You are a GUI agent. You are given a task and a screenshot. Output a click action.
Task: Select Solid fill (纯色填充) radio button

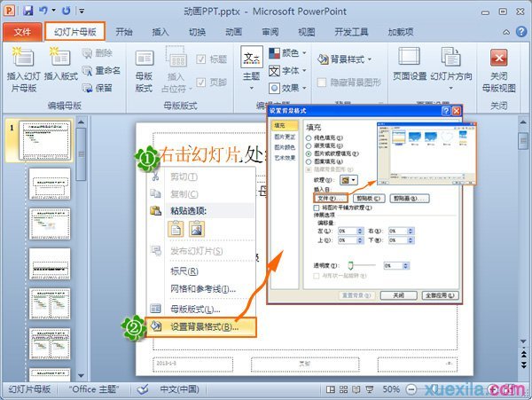pos(309,138)
